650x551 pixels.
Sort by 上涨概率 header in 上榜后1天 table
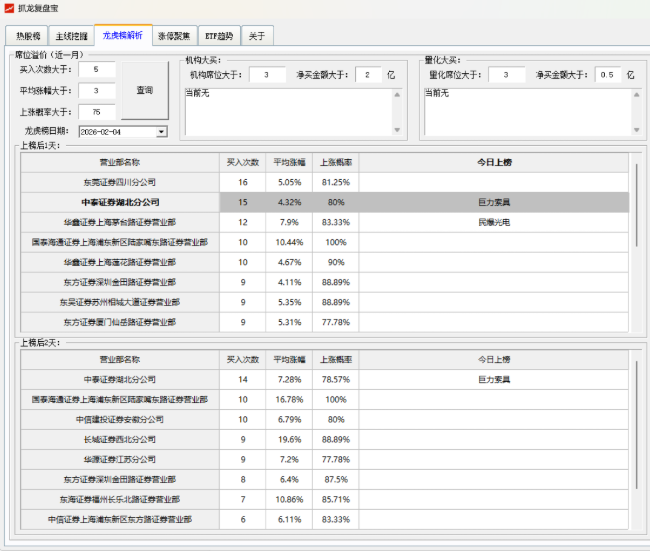(x=336, y=163)
